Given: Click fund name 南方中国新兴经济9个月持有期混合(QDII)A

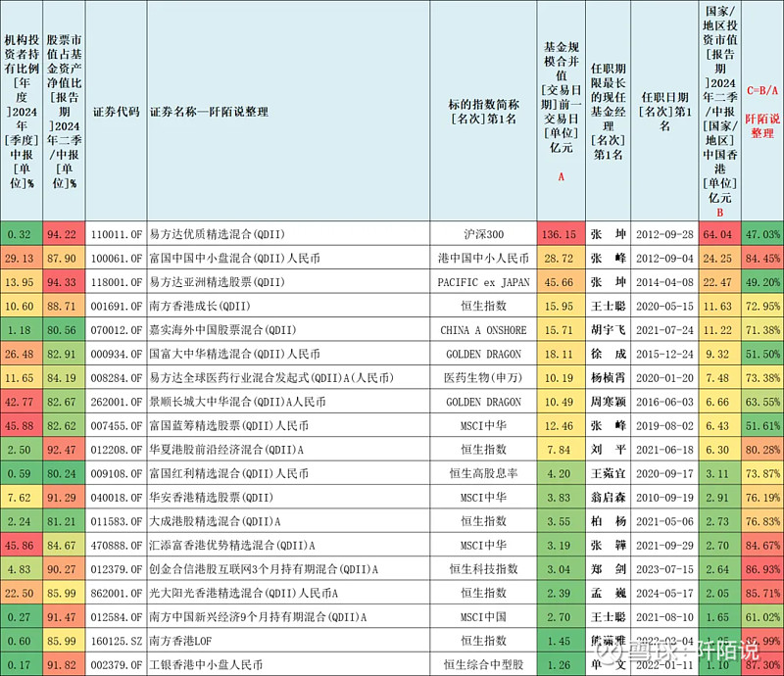Looking at the screenshot, I should click(258, 617).
